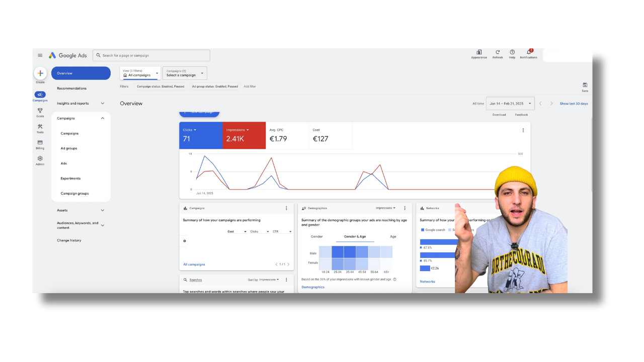Click the Help question mark icon
This screenshot has width=644, height=362.
512,52
